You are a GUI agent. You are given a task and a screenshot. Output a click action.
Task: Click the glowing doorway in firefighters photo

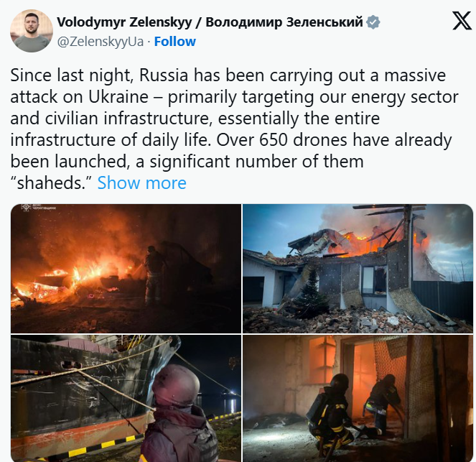coord(364,383)
